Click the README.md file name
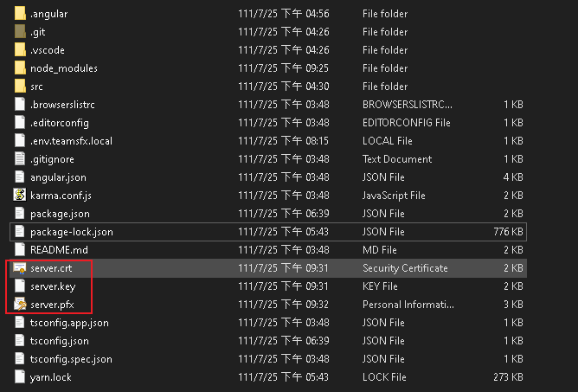The image size is (578, 392). click(59, 250)
